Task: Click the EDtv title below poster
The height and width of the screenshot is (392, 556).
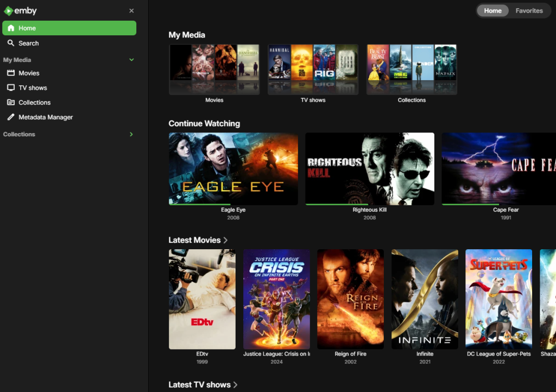Action: pyautogui.click(x=202, y=353)
